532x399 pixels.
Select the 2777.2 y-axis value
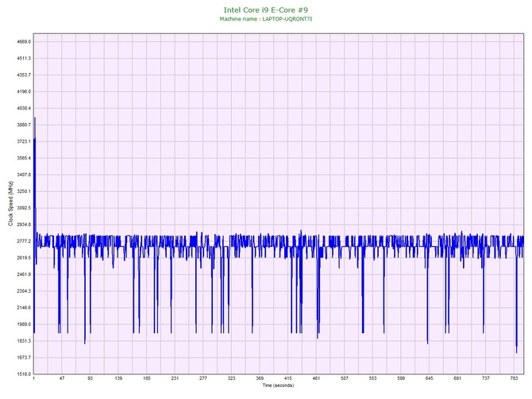[x=24, y=241]
